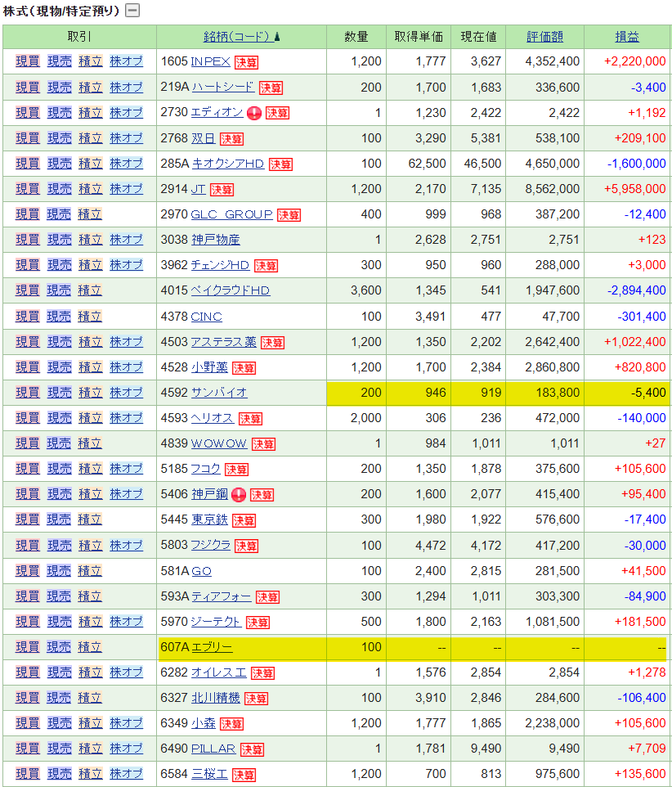Click 現買 for the INPEX row
This screenshot has width=672, height=787.
coord(28,61)
